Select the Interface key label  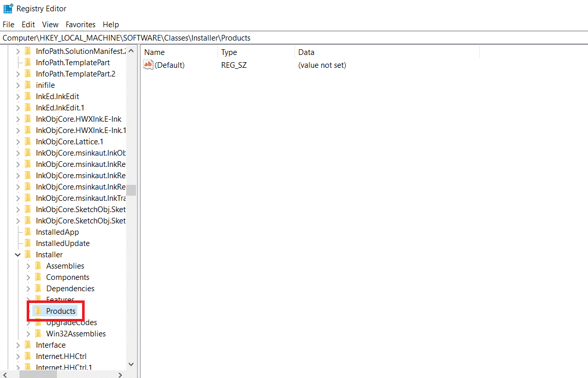[51, 345]
